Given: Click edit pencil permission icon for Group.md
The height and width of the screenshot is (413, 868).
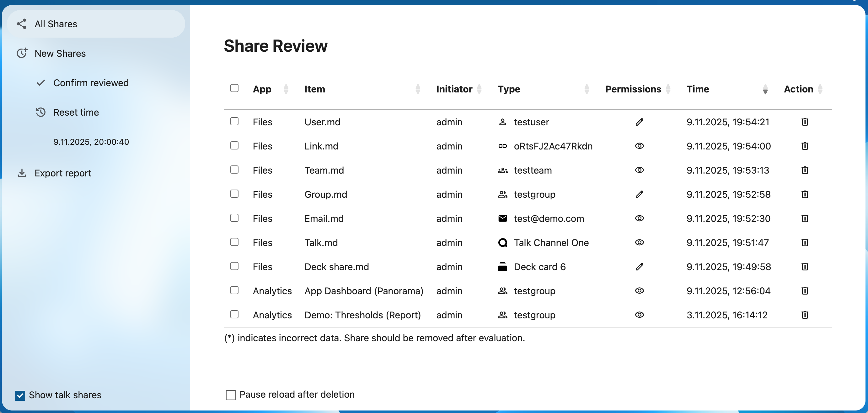Looking at the screenshot, I should [639, 194].
